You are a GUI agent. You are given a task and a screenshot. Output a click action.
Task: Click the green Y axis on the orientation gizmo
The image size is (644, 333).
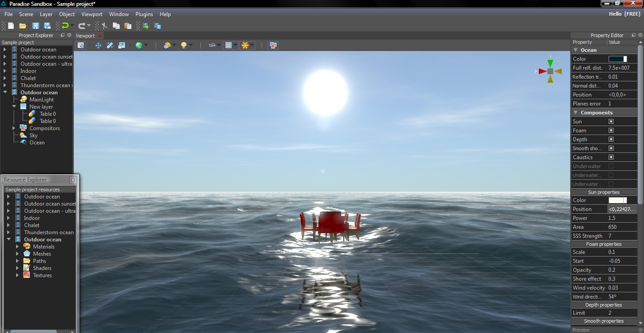(x=550, y=63)
